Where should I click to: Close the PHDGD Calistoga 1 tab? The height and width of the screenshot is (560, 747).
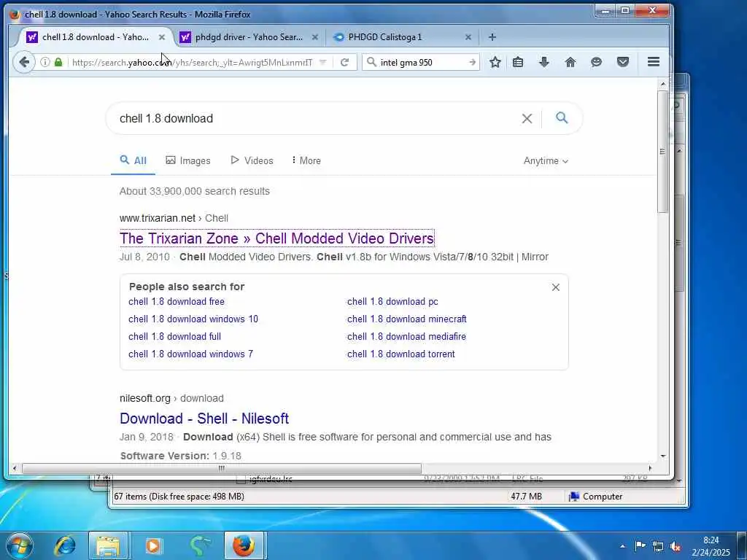coord(468,37)
